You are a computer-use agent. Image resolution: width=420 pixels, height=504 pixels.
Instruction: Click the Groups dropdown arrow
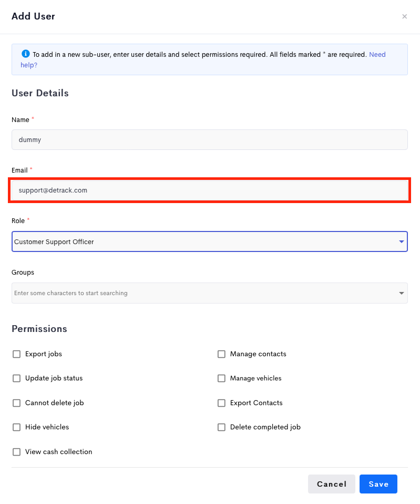tap(401, 293)
